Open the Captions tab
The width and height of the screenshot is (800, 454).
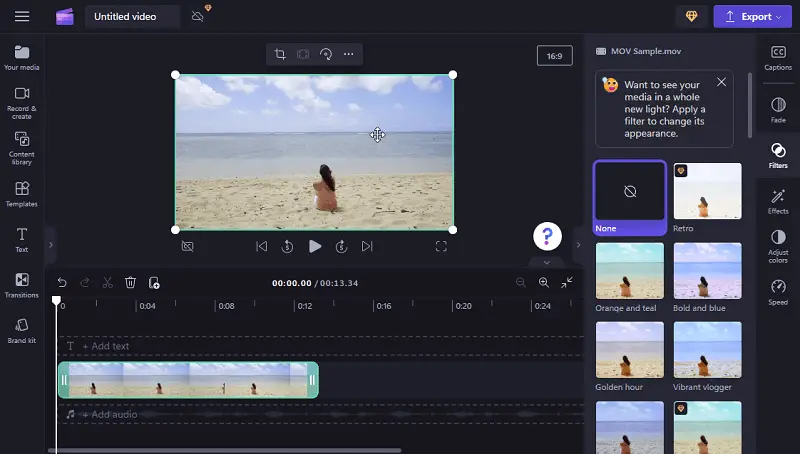pos(778,58)
